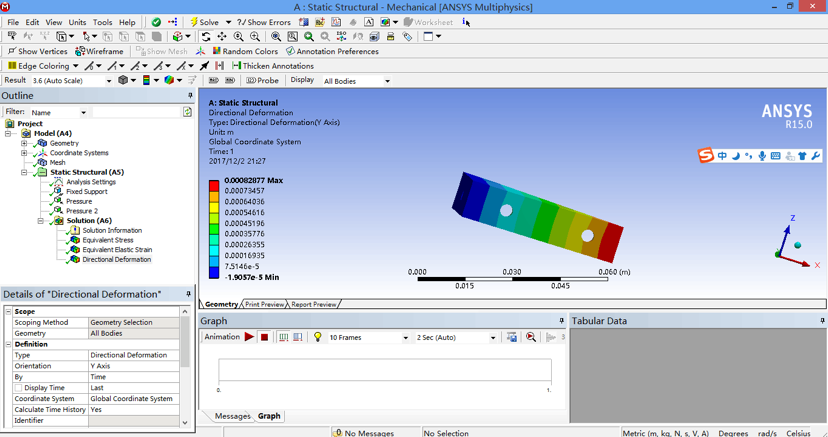Select Pressure 2 in outline
The height and width of the screenshot is (437, 828).
pos(82,211)
